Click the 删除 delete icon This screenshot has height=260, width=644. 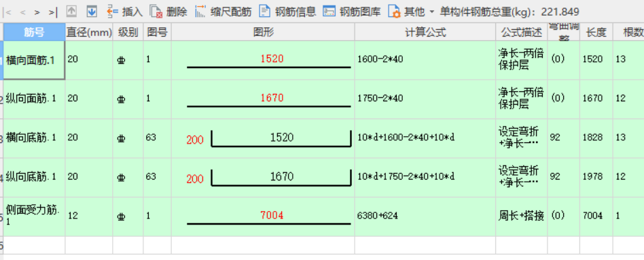[156, 12]
